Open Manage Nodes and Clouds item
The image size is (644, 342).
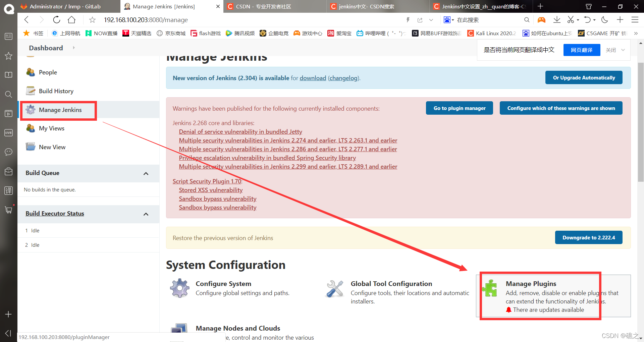point(238,328)
